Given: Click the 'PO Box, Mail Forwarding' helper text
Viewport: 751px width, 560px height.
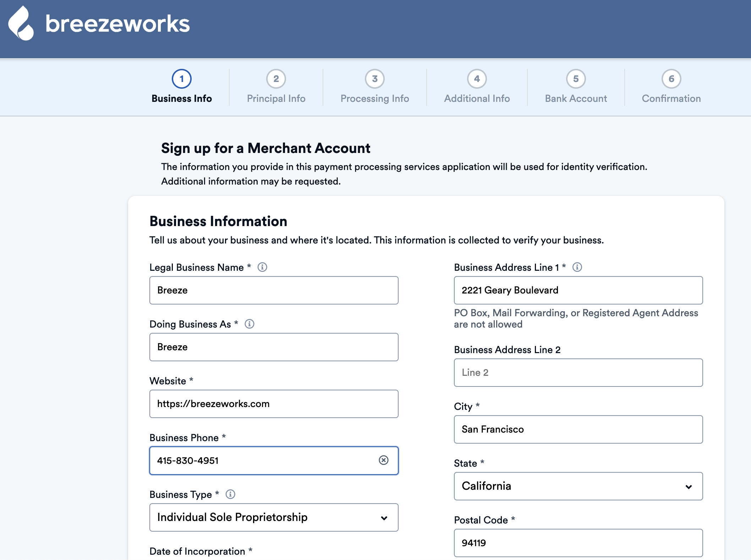Looking at the screenshot, I should (576, 318).
